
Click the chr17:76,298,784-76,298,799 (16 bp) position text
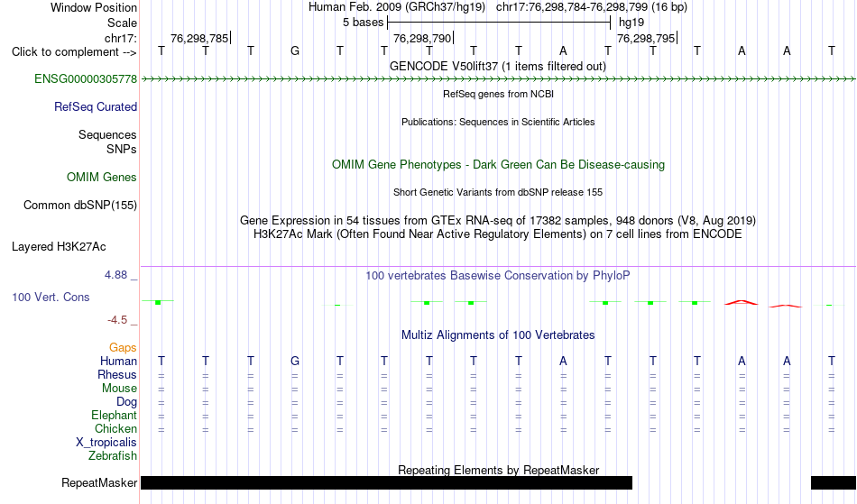point(592,7)
